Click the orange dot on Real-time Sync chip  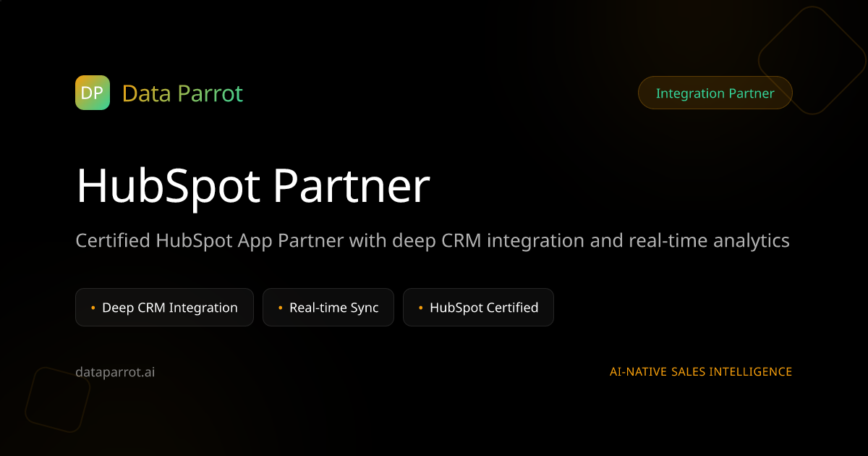(279, 307)
